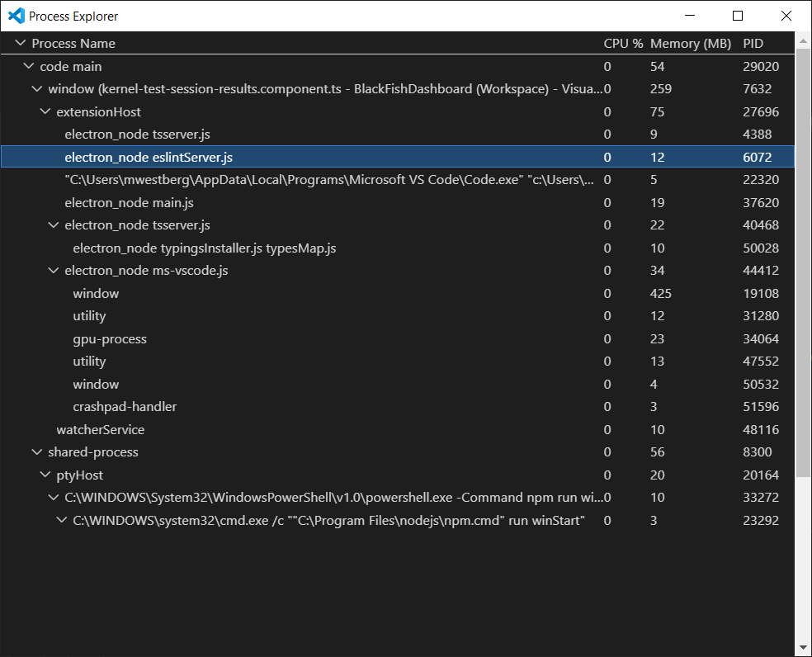This screenshot has height=657, width=812.
Task: Collapse the extensionHost process group
Action: tap(45, 111)
